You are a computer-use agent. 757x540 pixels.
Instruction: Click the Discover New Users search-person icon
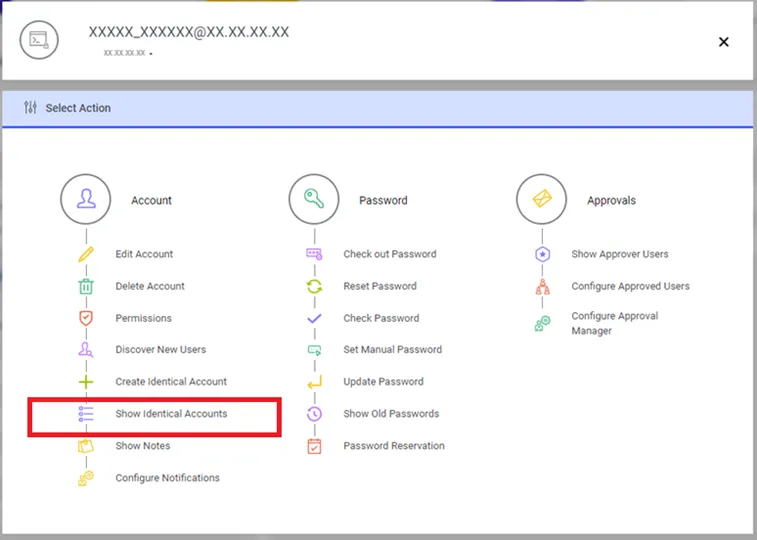[86, 349]
